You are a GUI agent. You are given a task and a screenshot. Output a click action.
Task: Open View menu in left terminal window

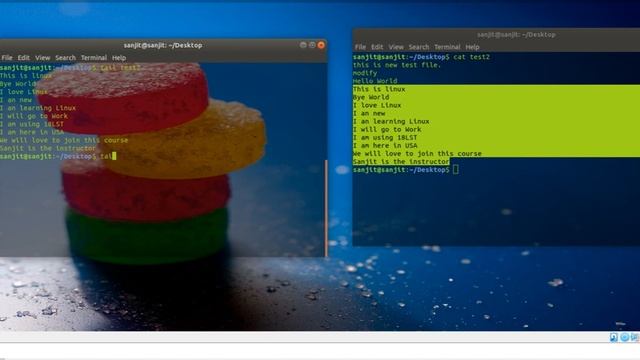[42, 58]
